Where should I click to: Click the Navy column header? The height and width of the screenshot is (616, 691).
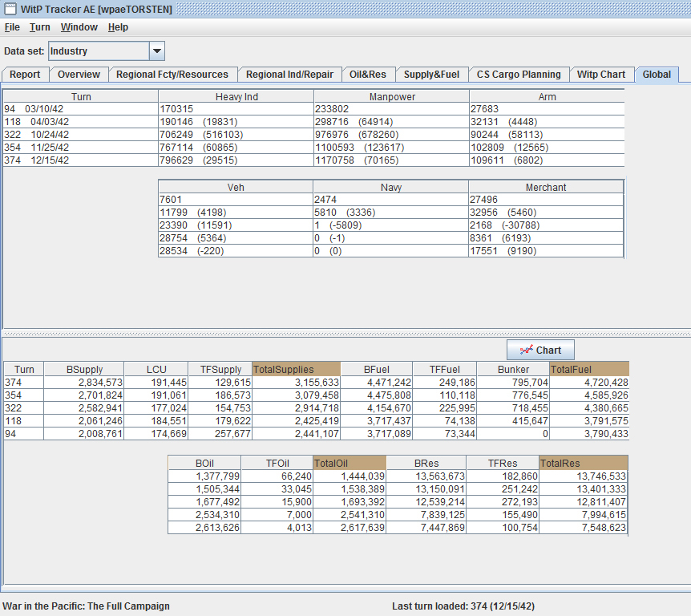coord(391,188)
